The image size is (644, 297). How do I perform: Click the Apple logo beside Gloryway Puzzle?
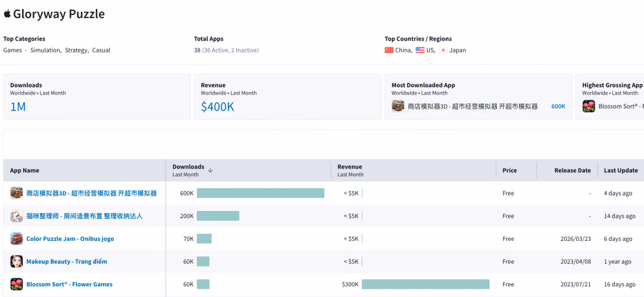point(7,14)
